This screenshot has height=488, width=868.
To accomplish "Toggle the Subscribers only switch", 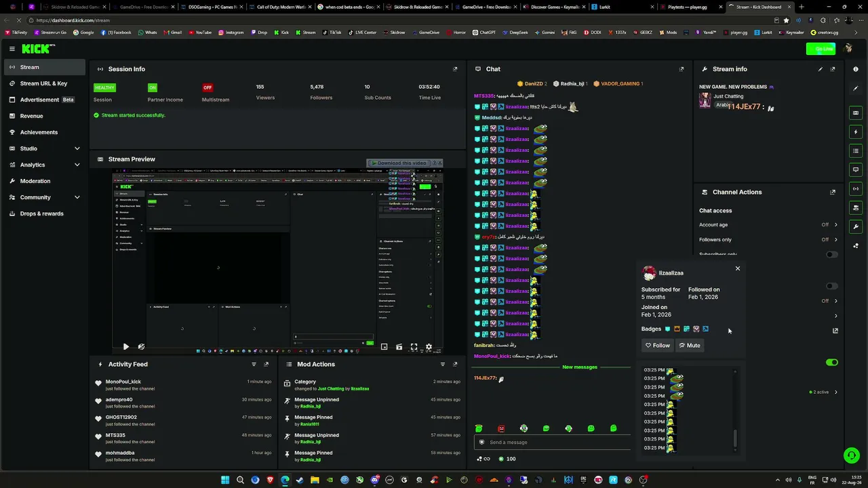I will [832, 255].
